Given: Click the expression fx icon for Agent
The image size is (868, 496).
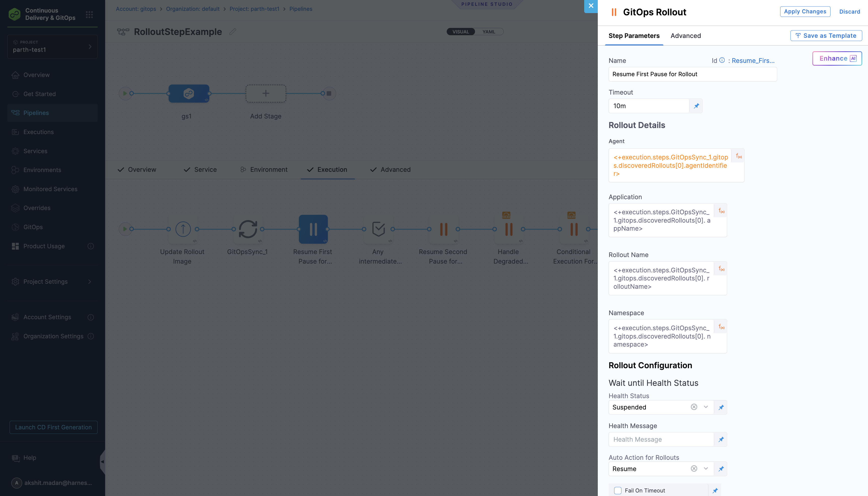Looking at the screenshot, I should point(738,156).
